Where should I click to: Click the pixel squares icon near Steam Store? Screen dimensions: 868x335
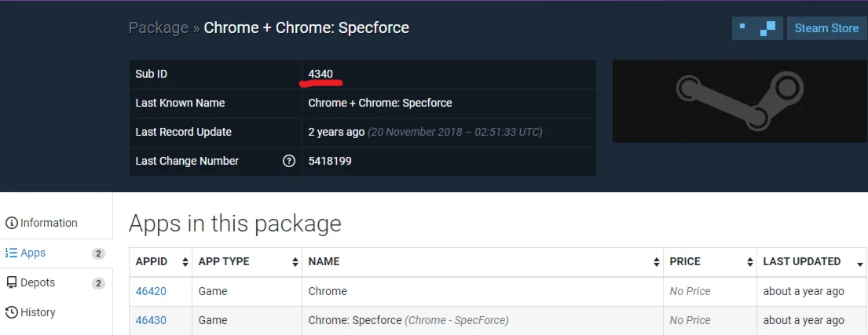757,28
